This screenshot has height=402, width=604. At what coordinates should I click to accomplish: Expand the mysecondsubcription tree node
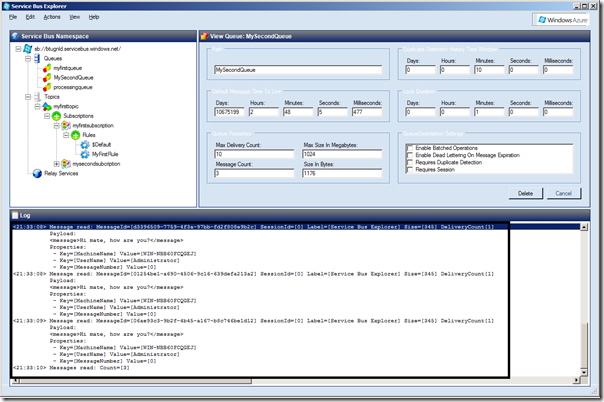(x=56, y=164)
